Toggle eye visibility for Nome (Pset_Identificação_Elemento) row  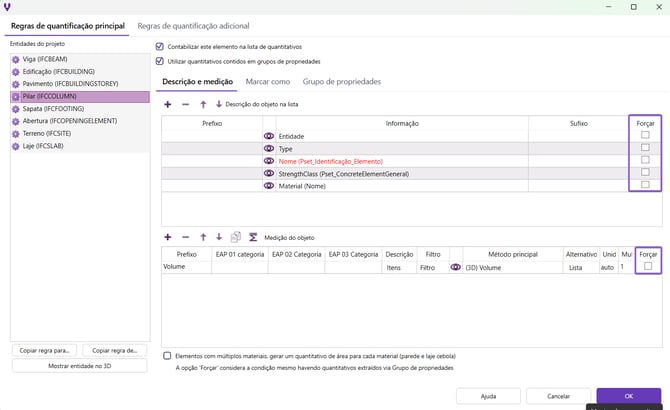click(269, 161)
